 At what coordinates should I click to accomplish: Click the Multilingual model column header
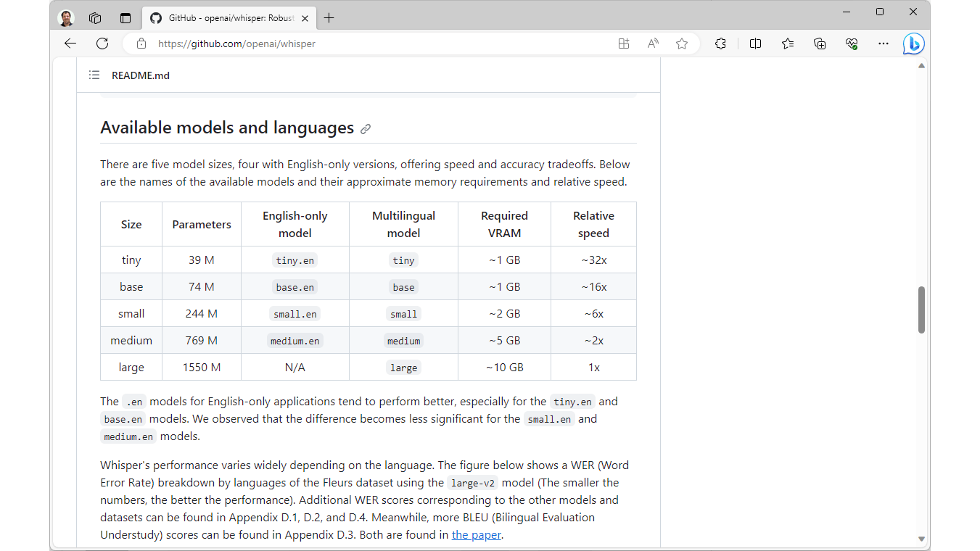point(404,225)
